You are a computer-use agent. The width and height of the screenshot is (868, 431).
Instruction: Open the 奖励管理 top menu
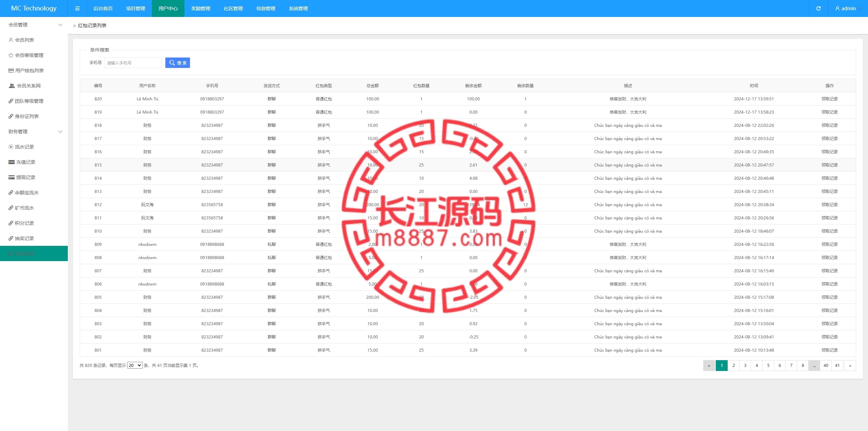point(201,8)
